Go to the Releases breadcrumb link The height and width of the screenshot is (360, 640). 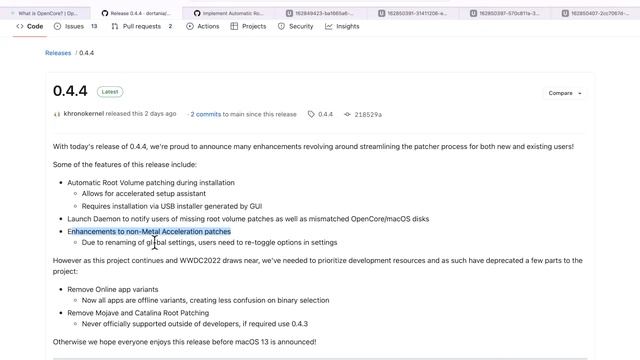click(58, 53)
